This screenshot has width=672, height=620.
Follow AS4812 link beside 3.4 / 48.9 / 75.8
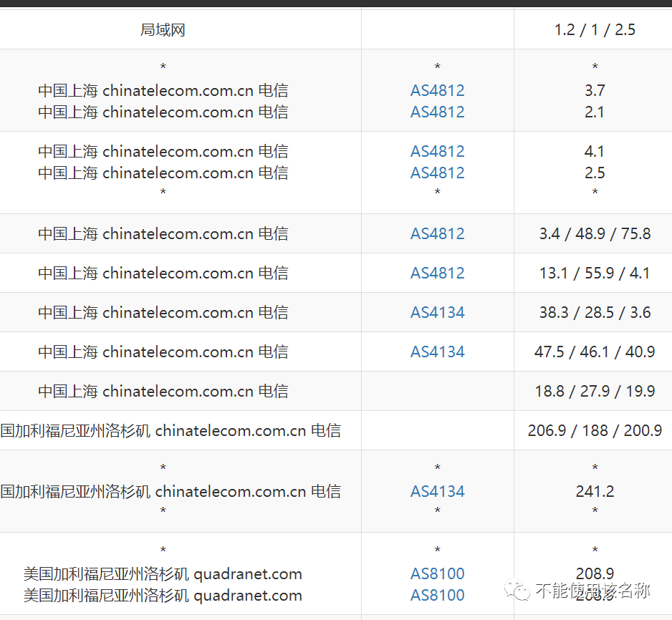point(437,233)
